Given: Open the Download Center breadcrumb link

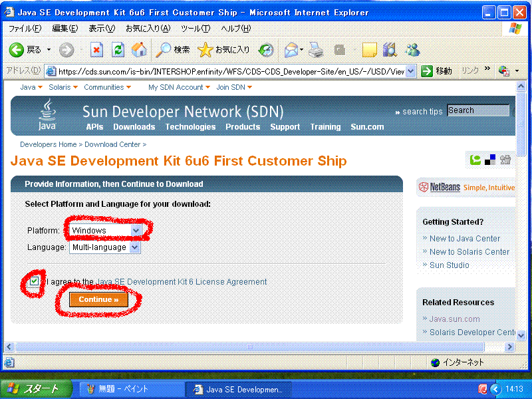Looking at the screenshot, I should [x=112, y=144].
